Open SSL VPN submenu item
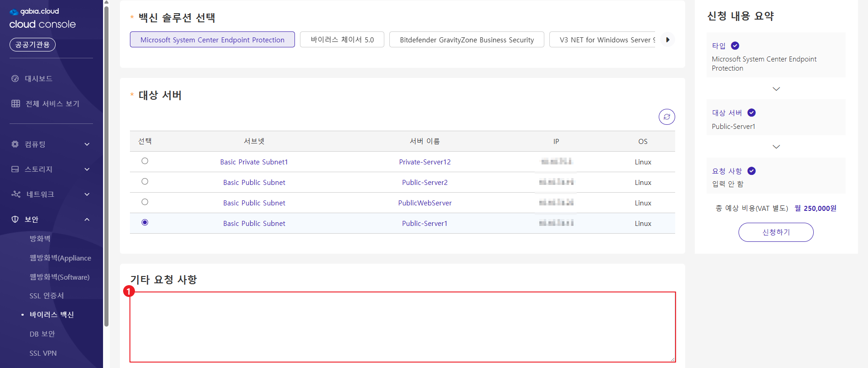The height and width of the screenshot is (368, 868). tap(43, 353)
